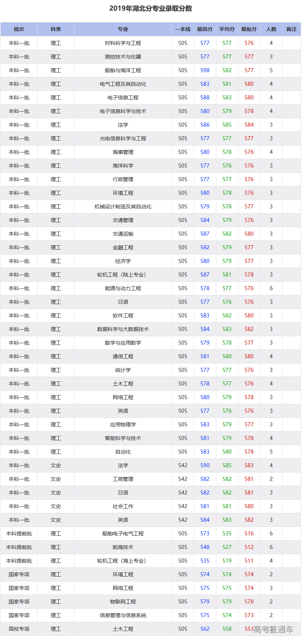
Task: Click the 平均分 column header
Action: 227,29
